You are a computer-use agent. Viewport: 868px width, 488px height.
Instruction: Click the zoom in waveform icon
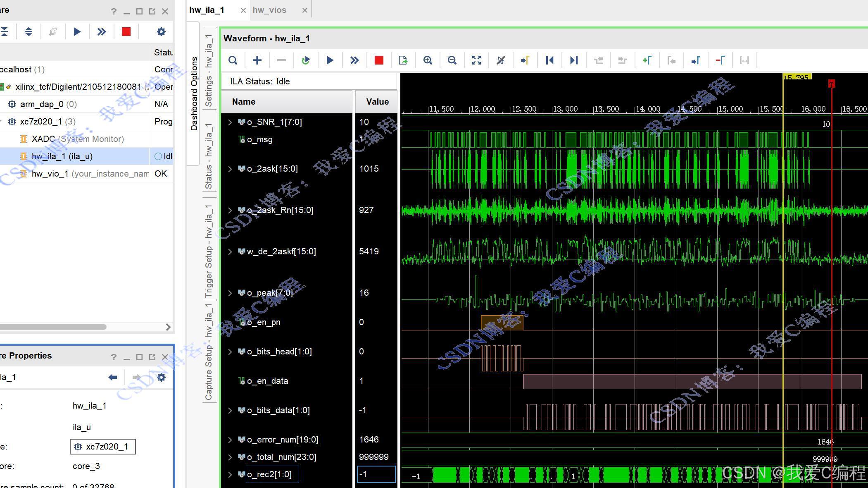coord(428,60)
